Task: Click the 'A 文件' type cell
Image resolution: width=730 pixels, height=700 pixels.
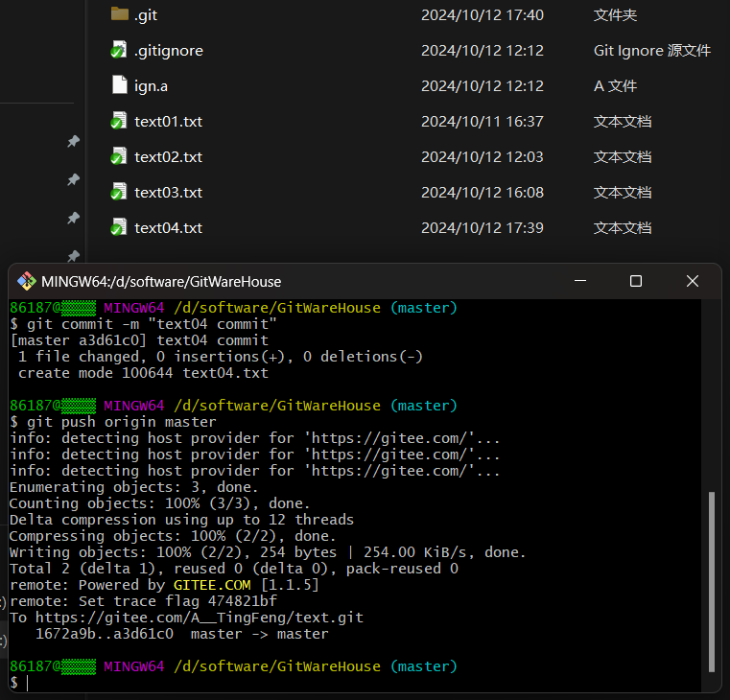Action: pyautogui.click(x=616, y=86)
